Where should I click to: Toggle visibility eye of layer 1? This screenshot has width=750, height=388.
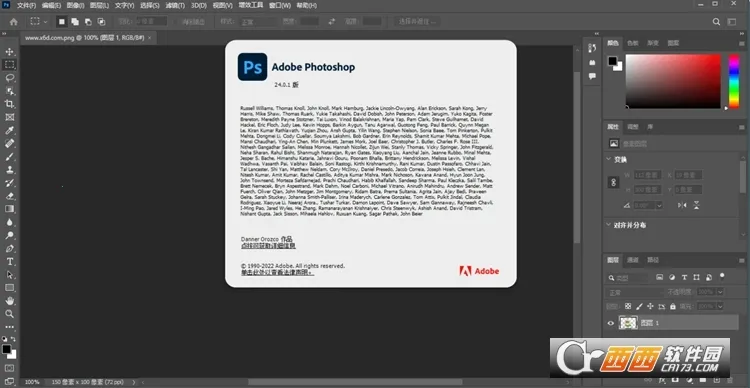[x=610, y=323]
